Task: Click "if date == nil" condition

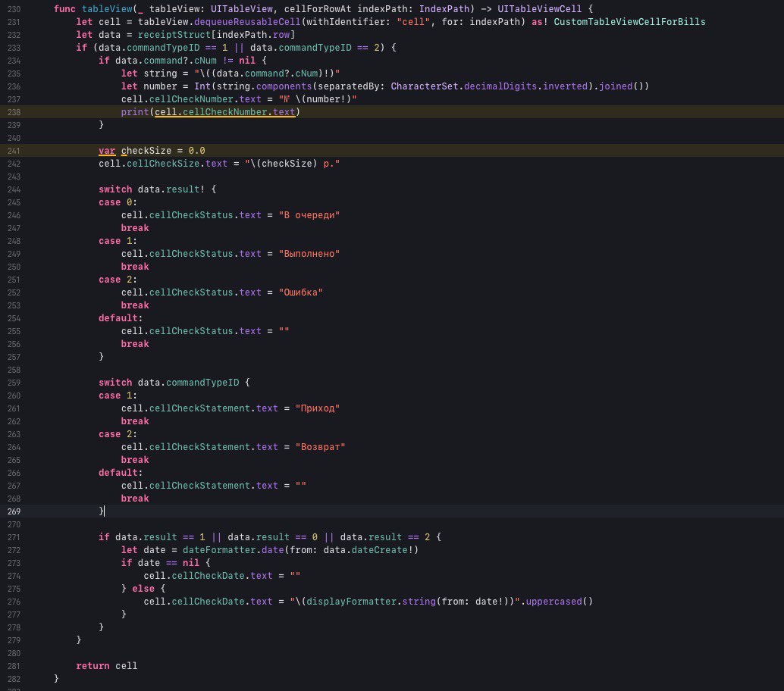Action: click(x=160, y=563)
